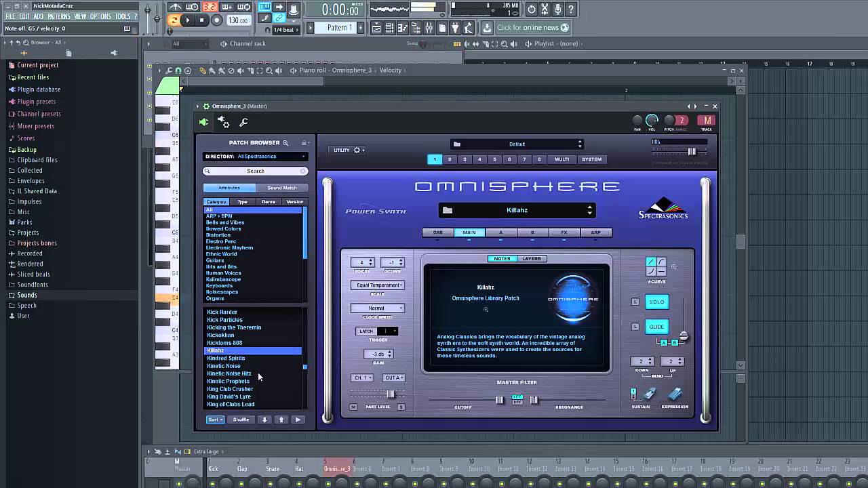
Task: Click the Killahz patch name selector
Action: (x=517, y=210)
